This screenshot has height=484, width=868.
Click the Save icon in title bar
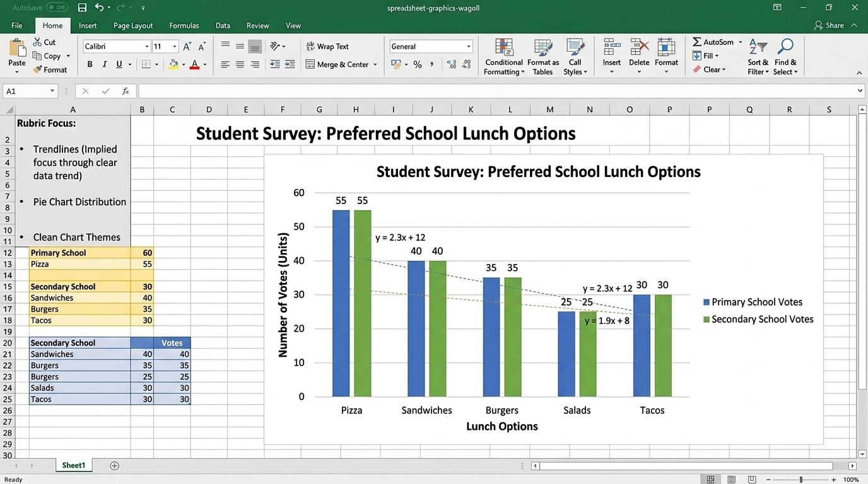(82, 8)
